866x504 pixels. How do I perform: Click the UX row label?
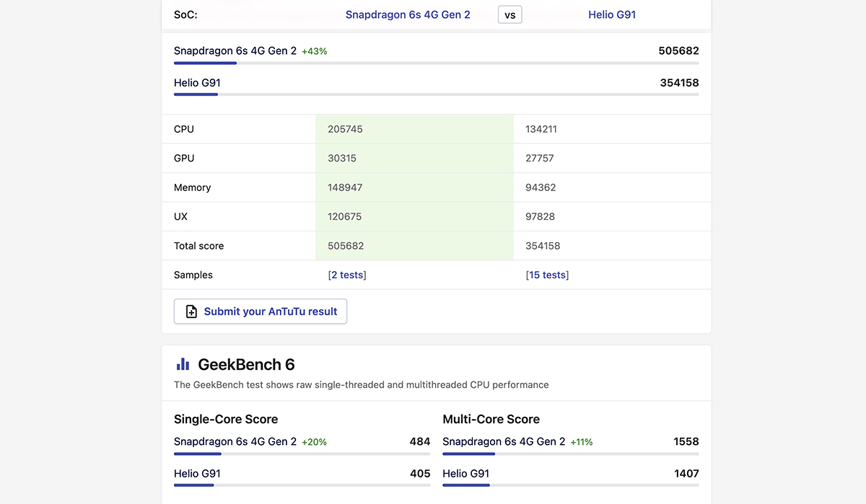[181, 216]
